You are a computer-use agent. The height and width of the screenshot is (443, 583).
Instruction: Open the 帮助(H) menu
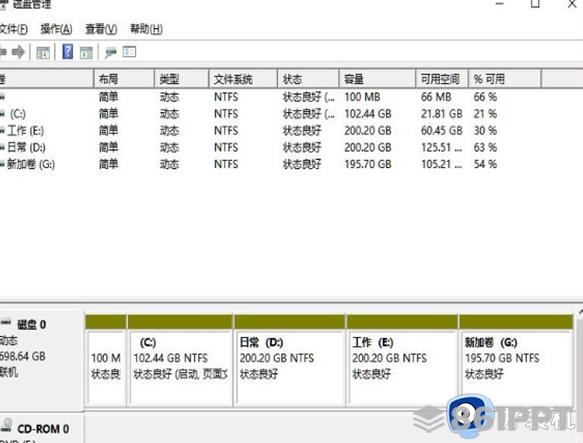click(146, 29)
